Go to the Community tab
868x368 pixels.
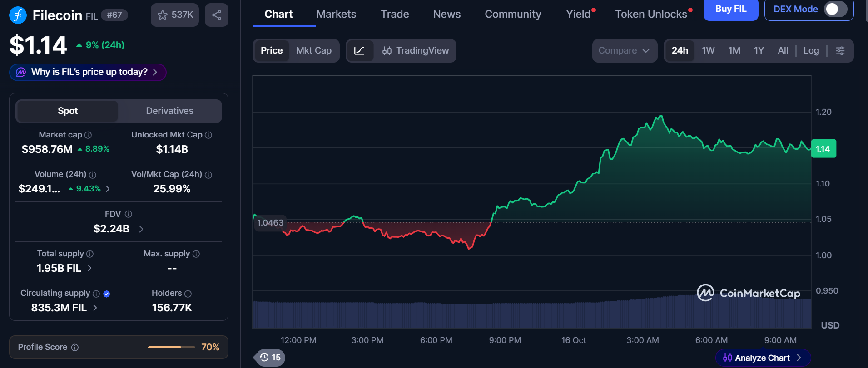[513, 14]
